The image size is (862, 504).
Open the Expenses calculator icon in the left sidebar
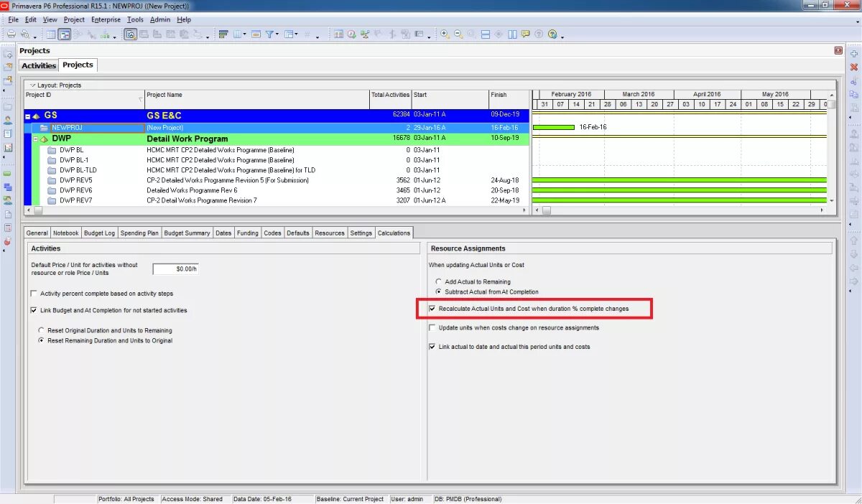[8, 228]
